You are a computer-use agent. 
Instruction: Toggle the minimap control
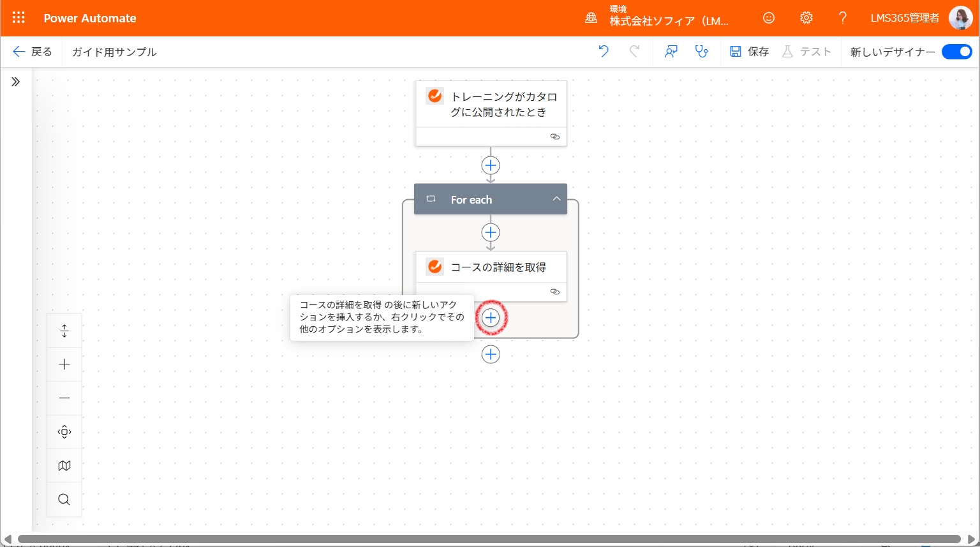coord(64,466)
